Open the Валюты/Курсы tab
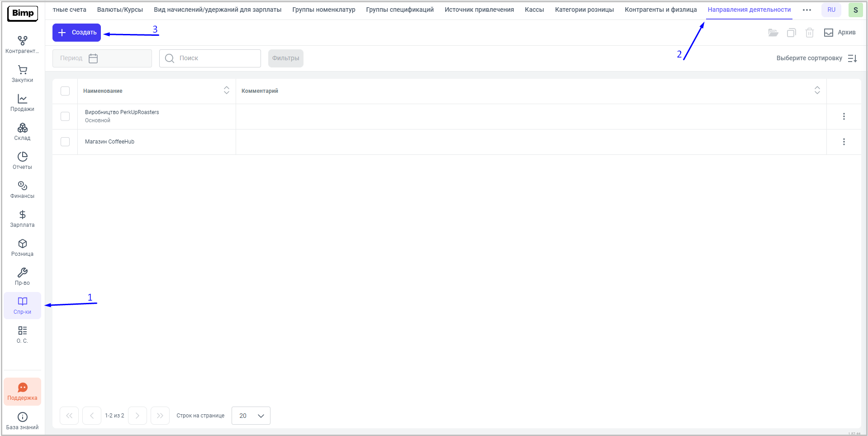868x436 pixels. click(x=120, y=10)
